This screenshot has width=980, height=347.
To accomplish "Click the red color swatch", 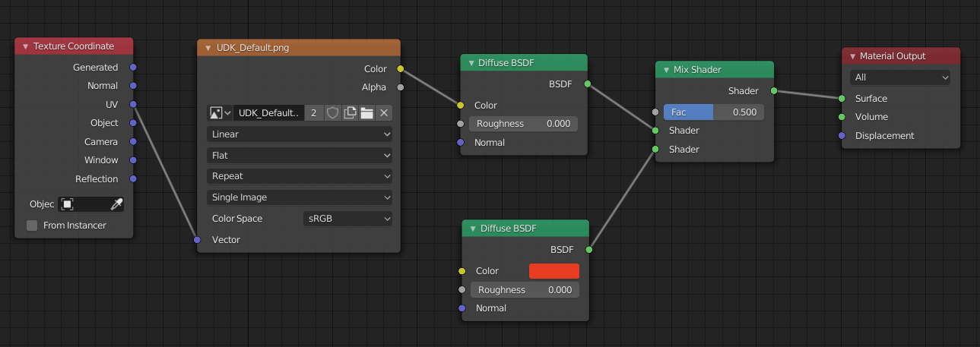I will click(x=553, y=271).
